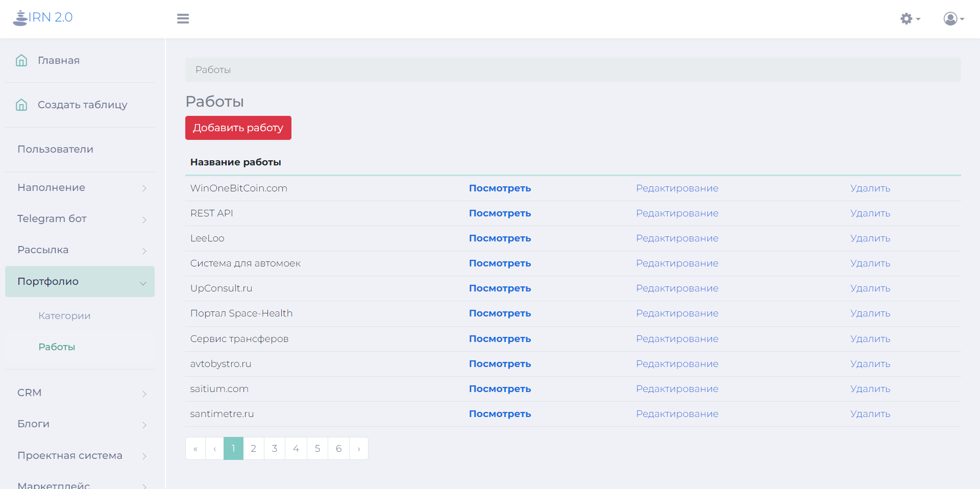The image size is (980, 489).
Task: Expand the Telegram бот section
Action: tap(80, 218)
